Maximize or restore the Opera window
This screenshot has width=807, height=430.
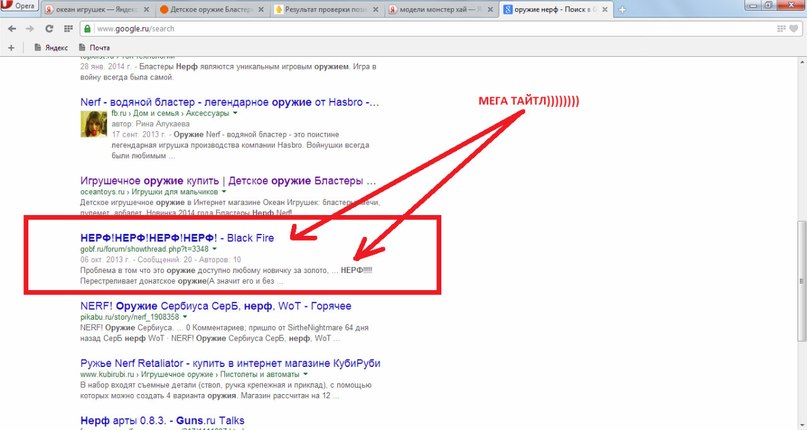point(769,4)
